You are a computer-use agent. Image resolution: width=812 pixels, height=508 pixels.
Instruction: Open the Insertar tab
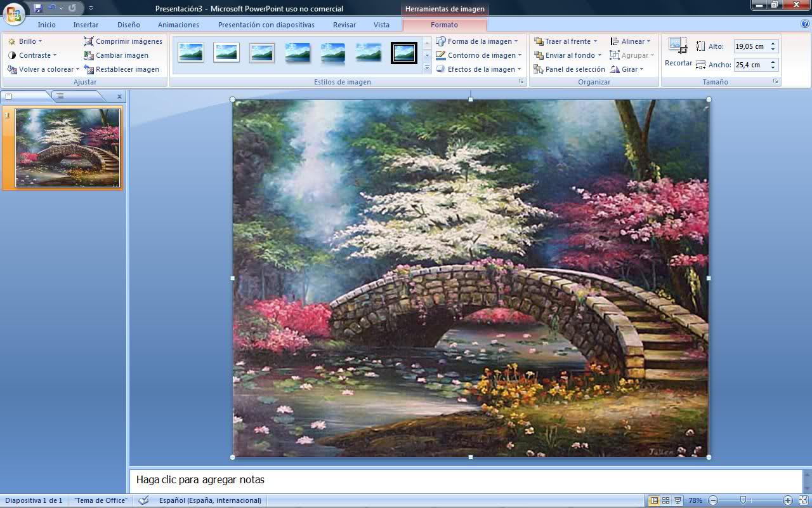pyautogui.click(x=86, y=25)
